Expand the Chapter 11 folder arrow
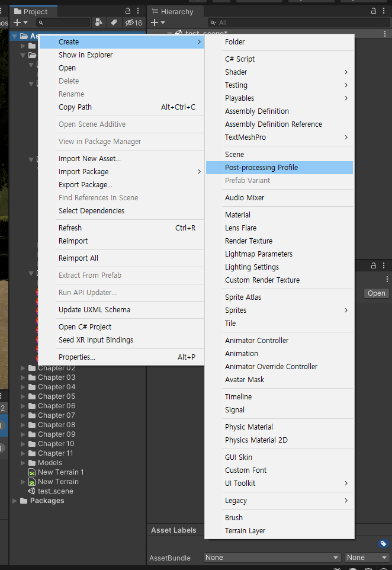 coord(23,453)
